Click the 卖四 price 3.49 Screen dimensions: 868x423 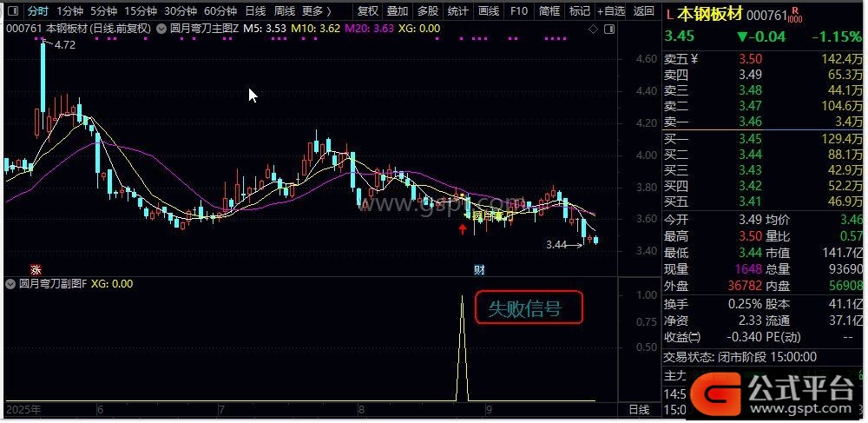(x=750, y=75)
